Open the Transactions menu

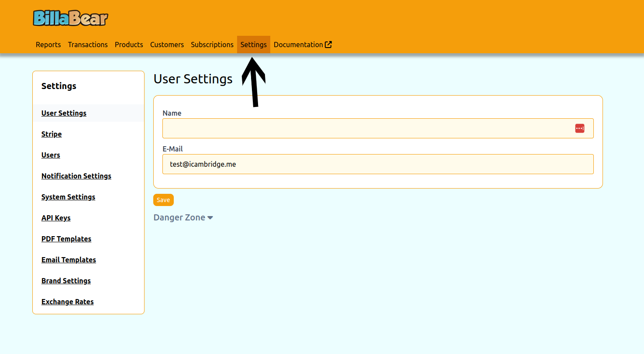click(x=88, y=45)
